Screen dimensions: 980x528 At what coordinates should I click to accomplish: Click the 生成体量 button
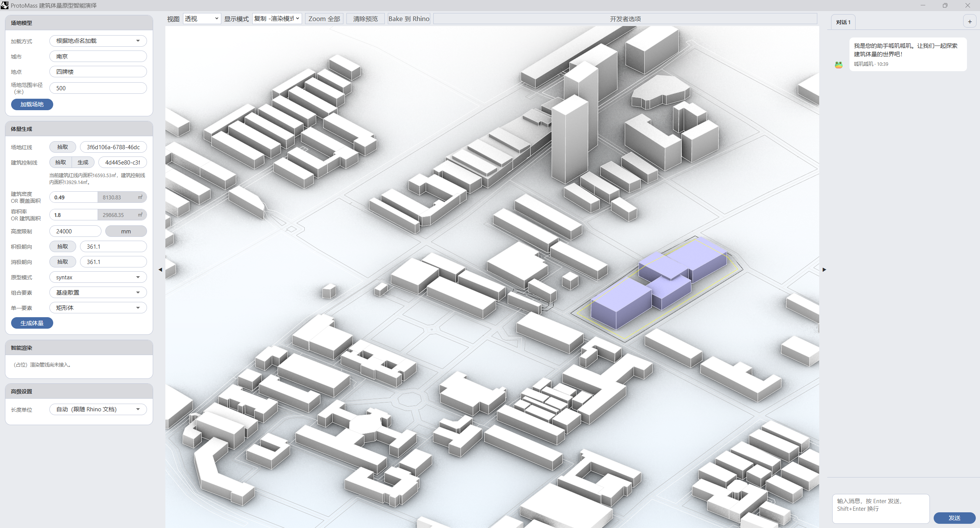click(32, 323)
